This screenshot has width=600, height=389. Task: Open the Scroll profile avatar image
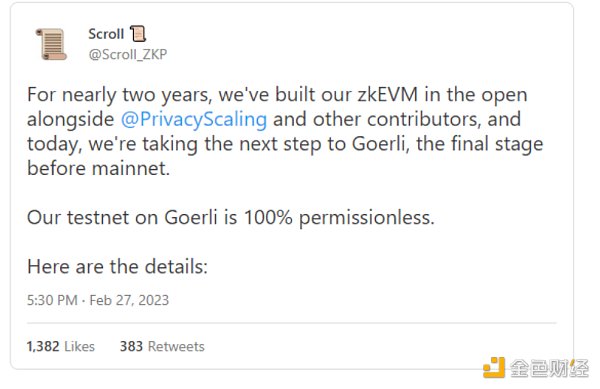coord(51,44)
